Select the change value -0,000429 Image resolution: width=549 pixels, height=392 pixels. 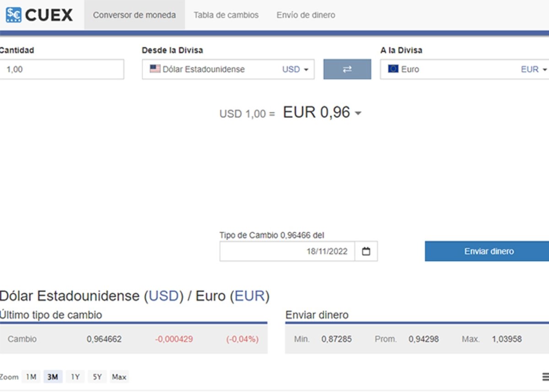[174, 339]
